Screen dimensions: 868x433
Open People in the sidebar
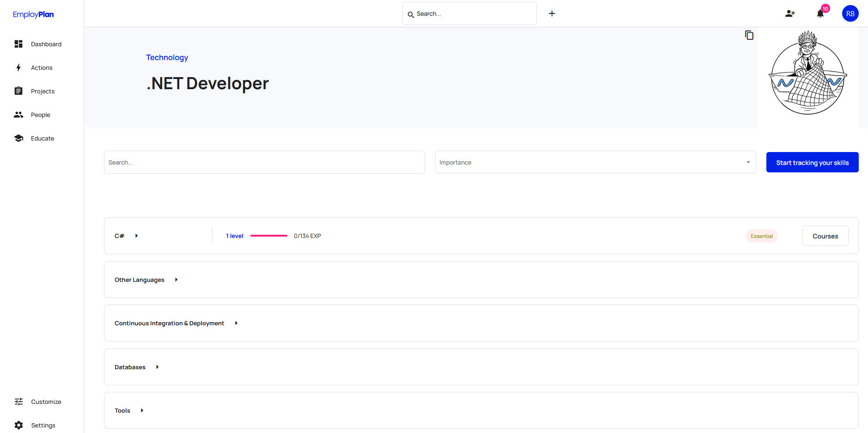click(x=41, y=115)
